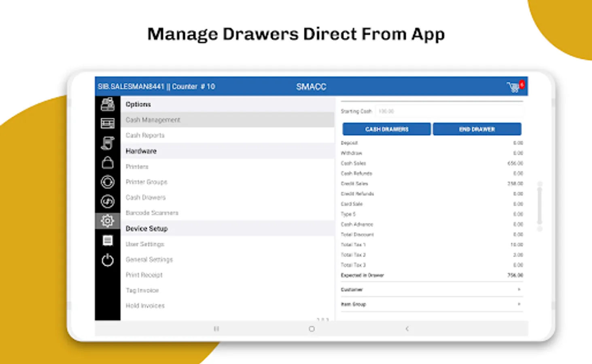This screenshot has width=592, height=364.
Task: Open the payment card icon in sidebar
Action: point(107,123)
